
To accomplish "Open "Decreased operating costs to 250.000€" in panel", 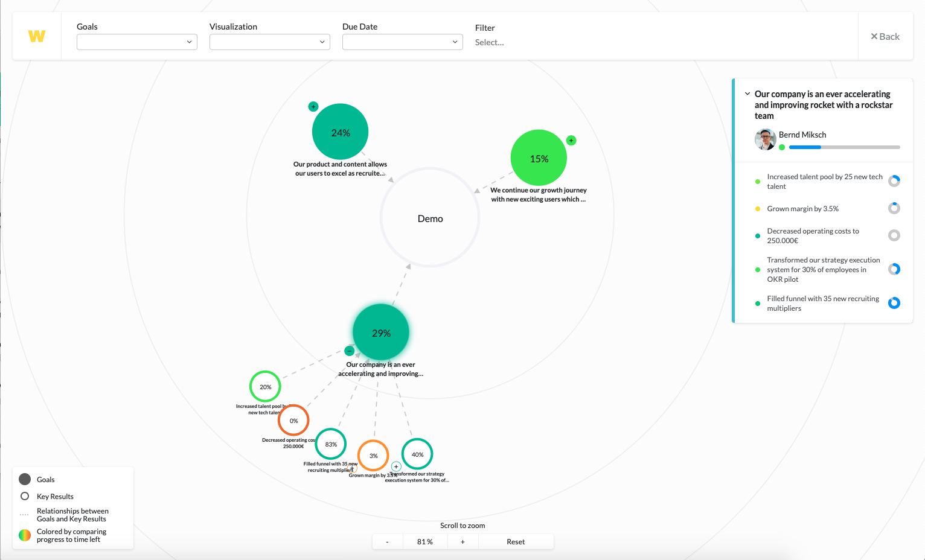I will pyautogui.click(x=813, y=236).
